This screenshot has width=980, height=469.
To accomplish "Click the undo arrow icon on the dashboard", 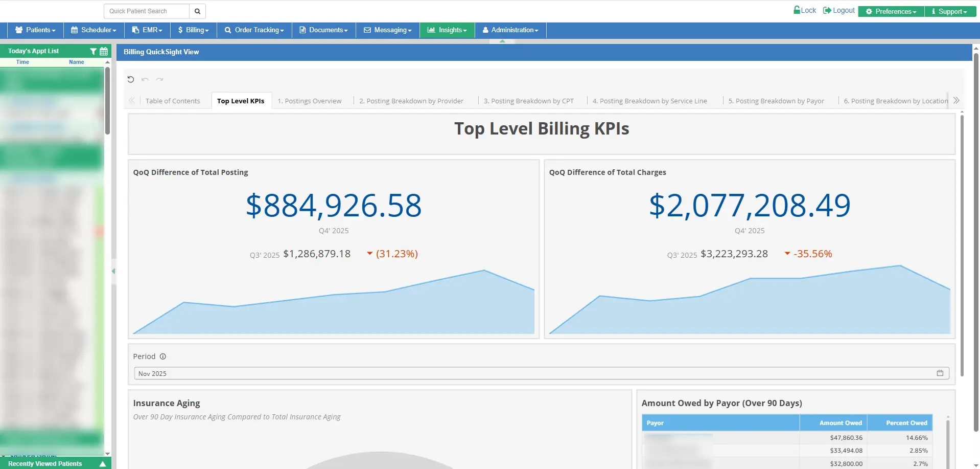I will coord(145,80).
